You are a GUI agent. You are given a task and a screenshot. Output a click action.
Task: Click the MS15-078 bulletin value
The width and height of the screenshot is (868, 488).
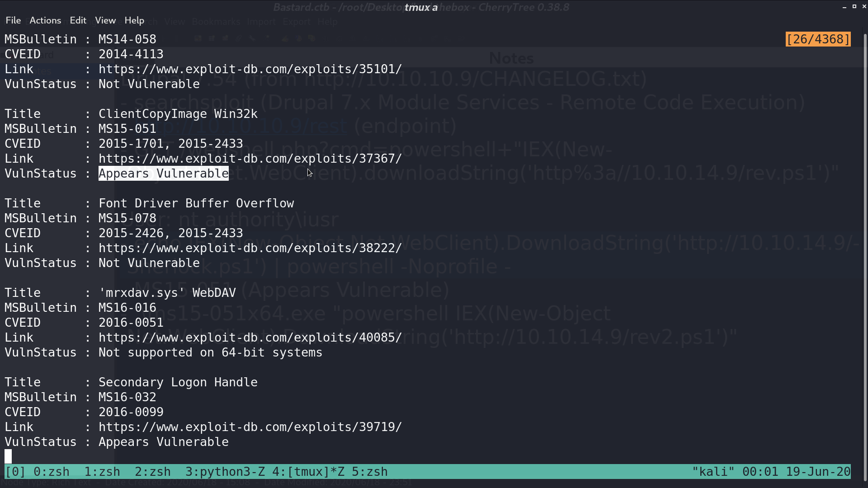(127, 218)
